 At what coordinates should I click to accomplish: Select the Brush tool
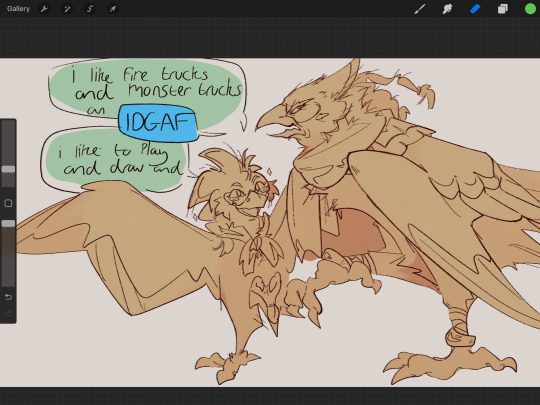(419, 9)
